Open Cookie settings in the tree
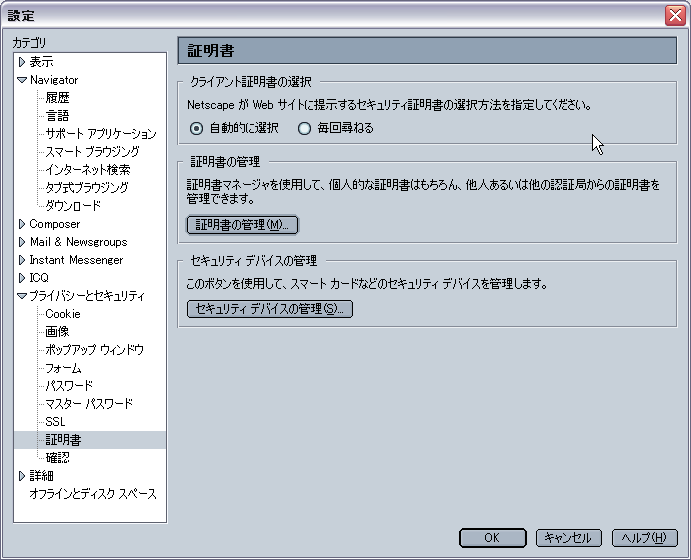This screenshot has width=691, height=560. coord(63,314)
